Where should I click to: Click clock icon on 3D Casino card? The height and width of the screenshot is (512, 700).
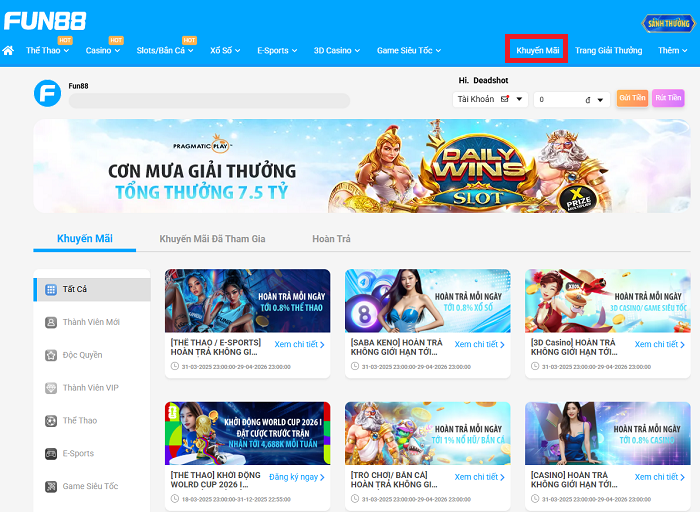pos(535,366)
